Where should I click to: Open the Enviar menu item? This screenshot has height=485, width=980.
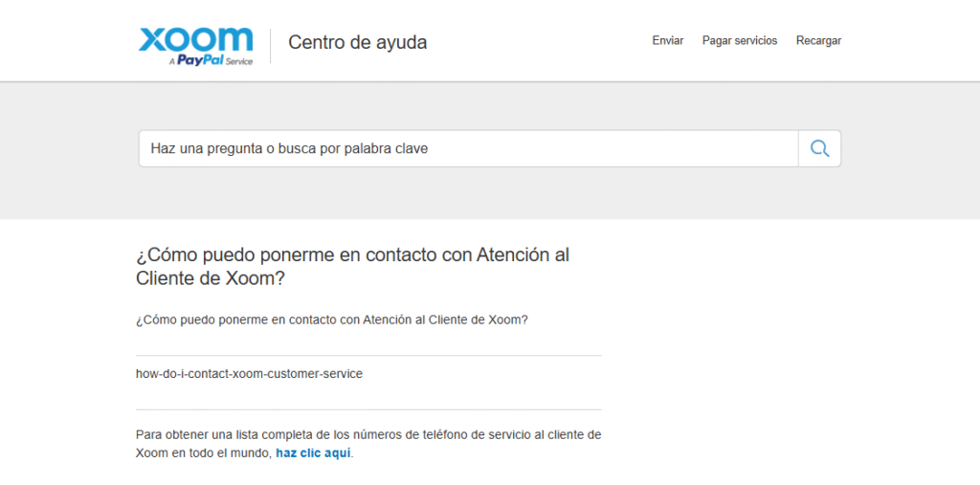coord(667,40)
